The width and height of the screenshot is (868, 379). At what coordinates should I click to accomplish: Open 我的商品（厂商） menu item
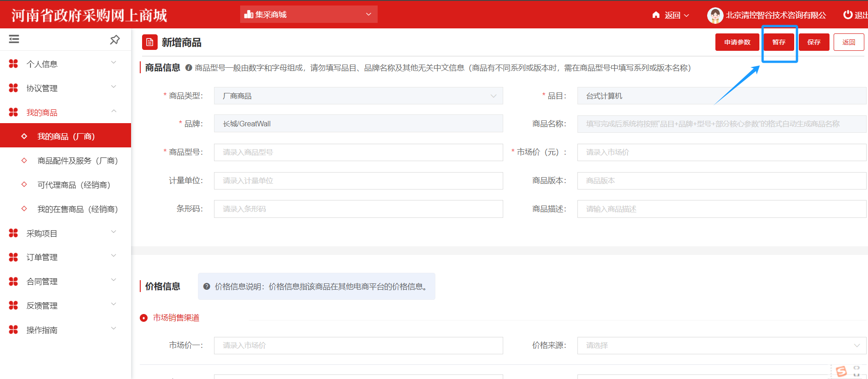(66, 136)
